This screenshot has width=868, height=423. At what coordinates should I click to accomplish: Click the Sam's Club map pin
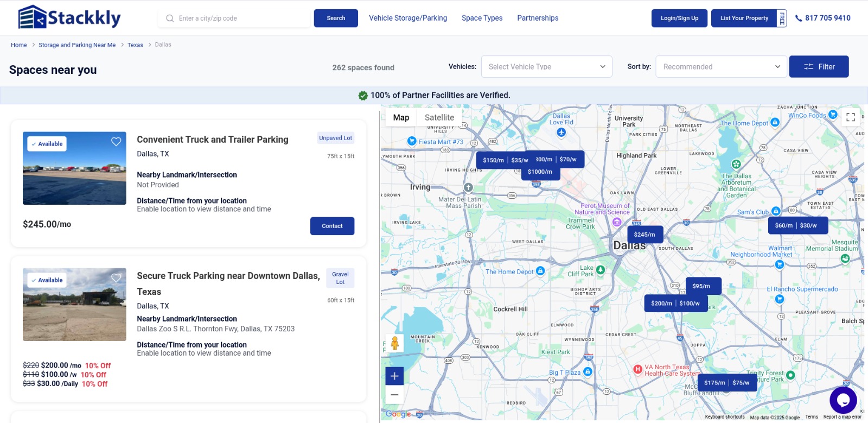[776, 211]
